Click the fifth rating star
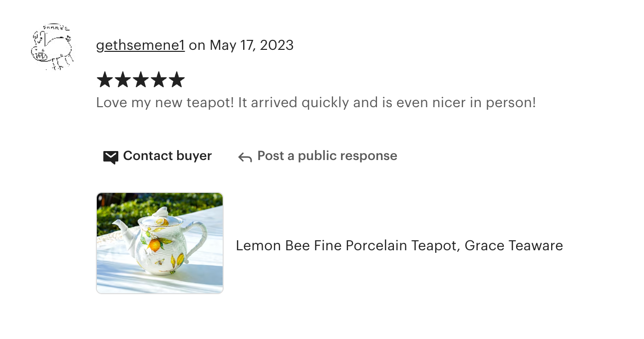This screenshot has height=339, width=644. [176, 80]
